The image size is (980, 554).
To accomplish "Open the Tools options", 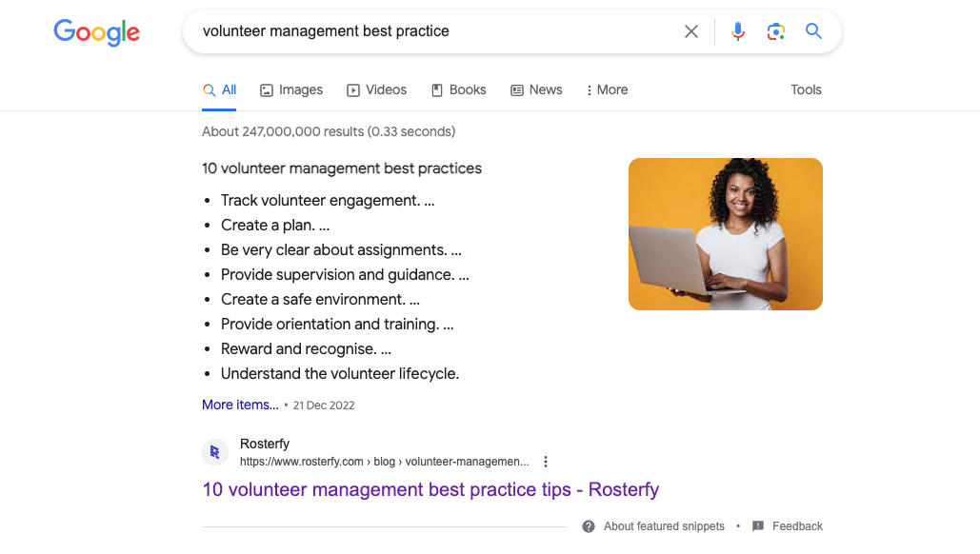I will 806,89.
